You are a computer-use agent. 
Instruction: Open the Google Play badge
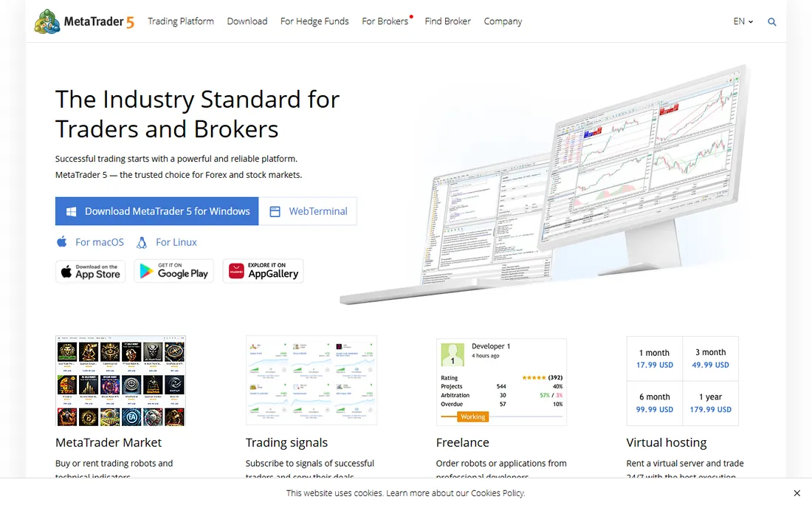point(174,271)
